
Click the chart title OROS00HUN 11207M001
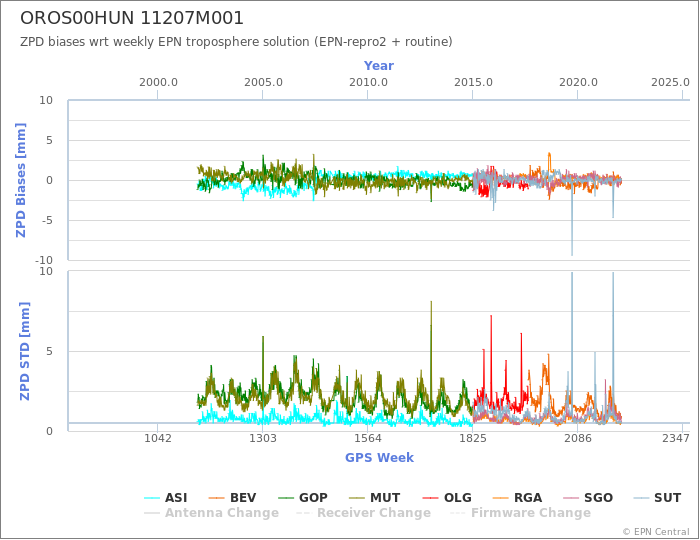pyautogui.click(x=132, y=18)
